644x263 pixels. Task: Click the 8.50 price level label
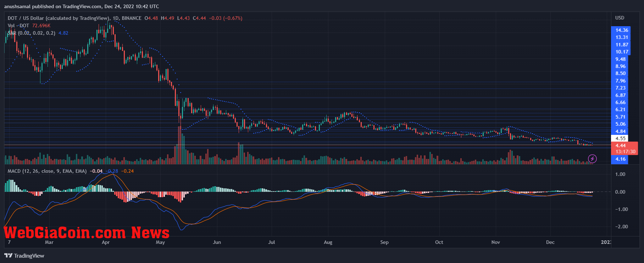[620, 73]
